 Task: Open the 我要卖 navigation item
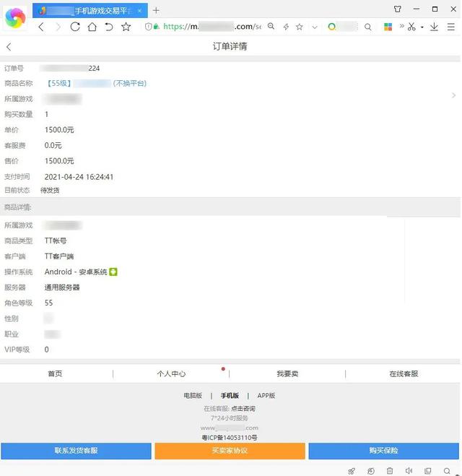point(287,373)
